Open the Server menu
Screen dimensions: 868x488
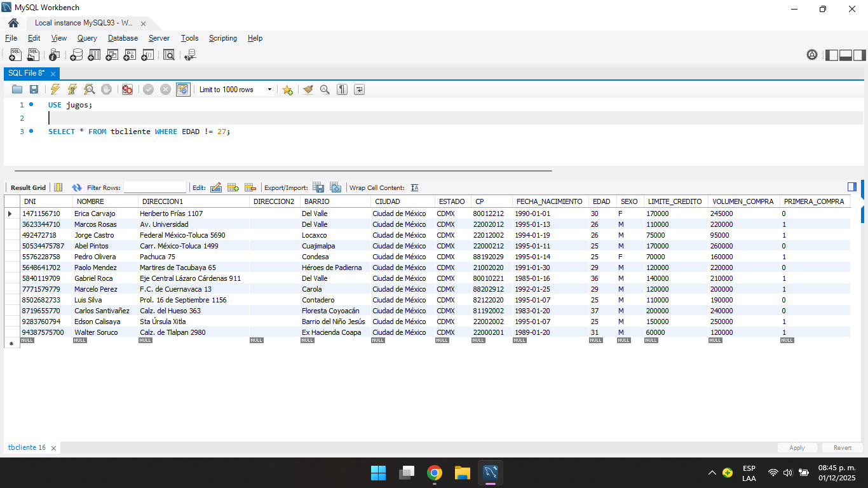159,38
